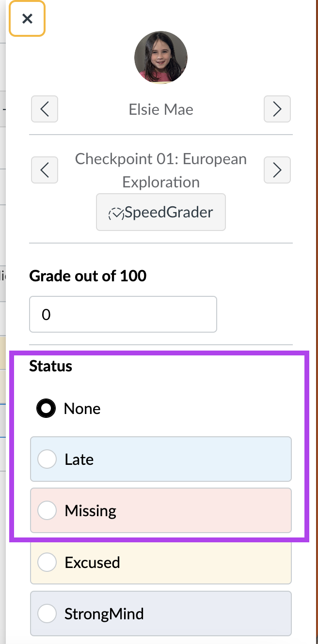
Task: Open SpeedGrader for this submission
Action: pos(161,212)
